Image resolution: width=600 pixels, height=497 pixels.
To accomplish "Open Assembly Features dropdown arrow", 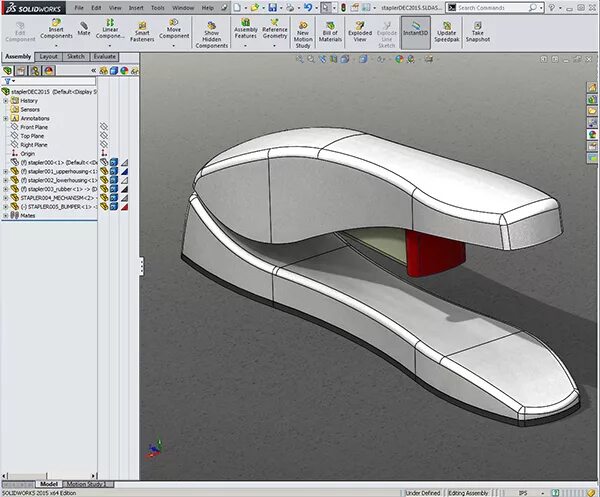I will 245,46.
